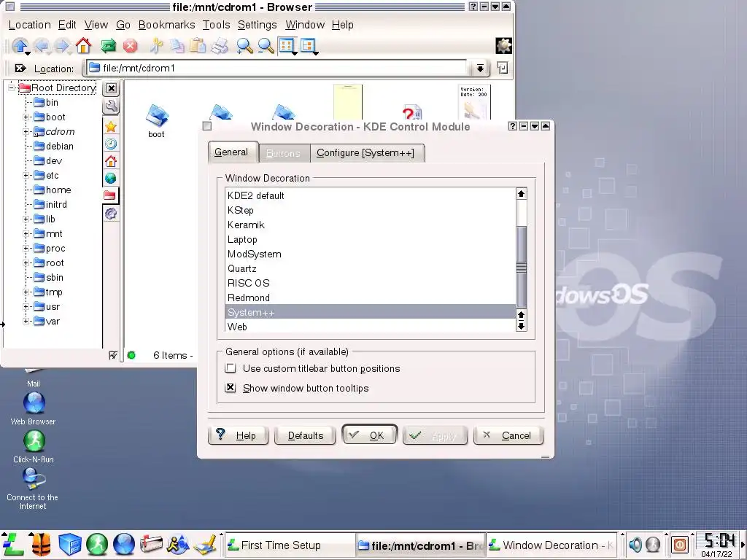Open life preserver help icon in panel
Image resolution: width=747 pixels, height=560 pixels.
click(41, 544)
